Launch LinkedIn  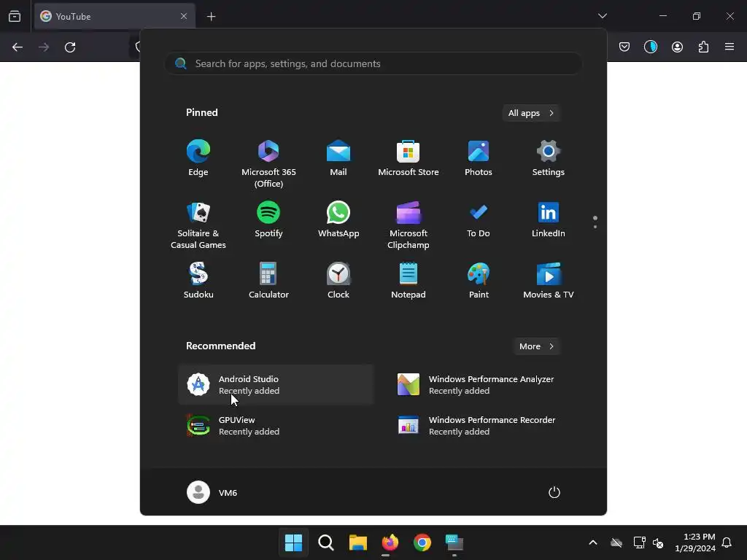[549, 220]
